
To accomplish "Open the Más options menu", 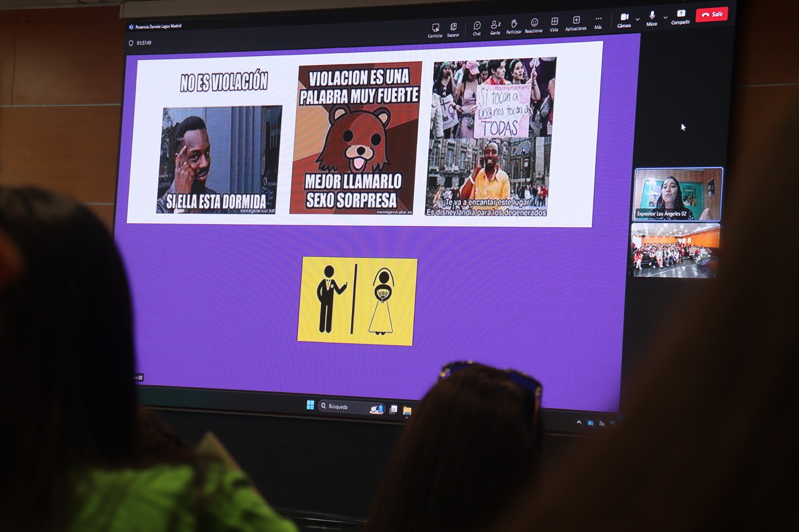I will [x=598, y=22].
